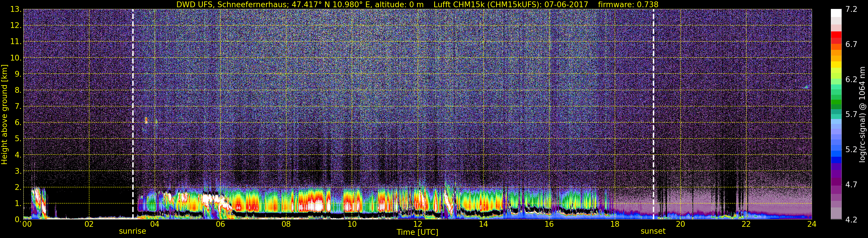Click the 'sunset' label below the axis
The height and width of the screenshot is (238, 868).
(x=653, y=231)
